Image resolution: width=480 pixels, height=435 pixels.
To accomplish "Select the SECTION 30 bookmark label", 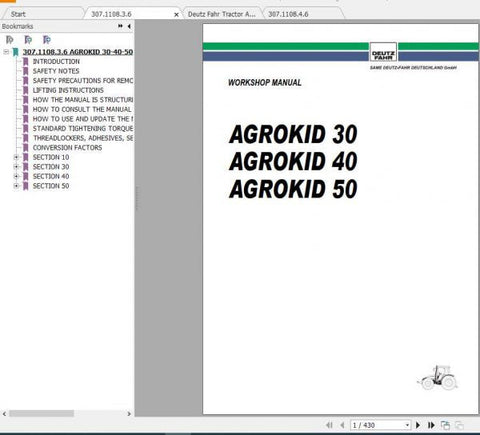I will [51, 167].
